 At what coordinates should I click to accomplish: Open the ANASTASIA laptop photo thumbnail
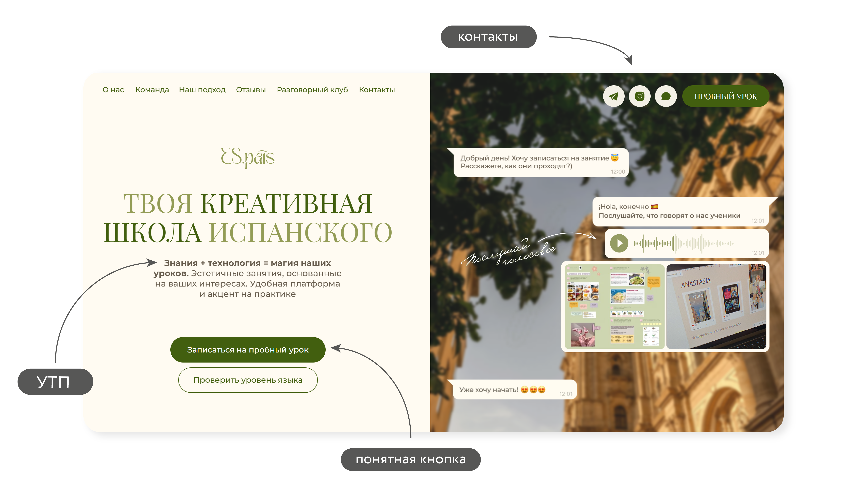click(716, 307)
